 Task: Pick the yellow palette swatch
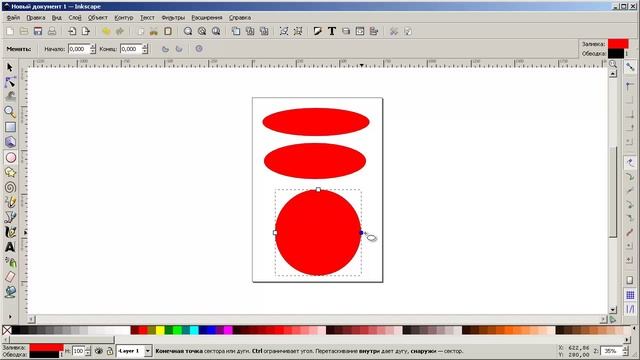[160, 330]
